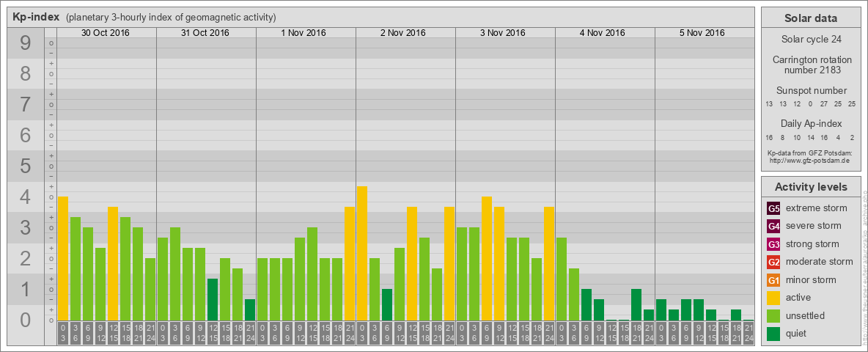Image resolution: width=868 pixels, height=352 pixels.
Task: Click the Kp scale number 4
Action: (25, 197)
